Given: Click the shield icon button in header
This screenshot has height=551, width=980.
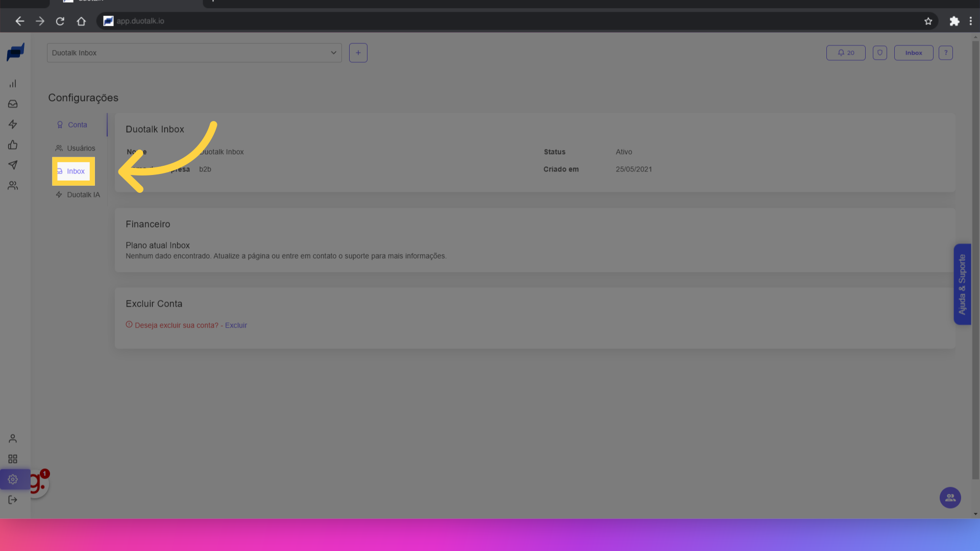Looking at the screenshot, I should pyautogui.click(x=879, y=53).
